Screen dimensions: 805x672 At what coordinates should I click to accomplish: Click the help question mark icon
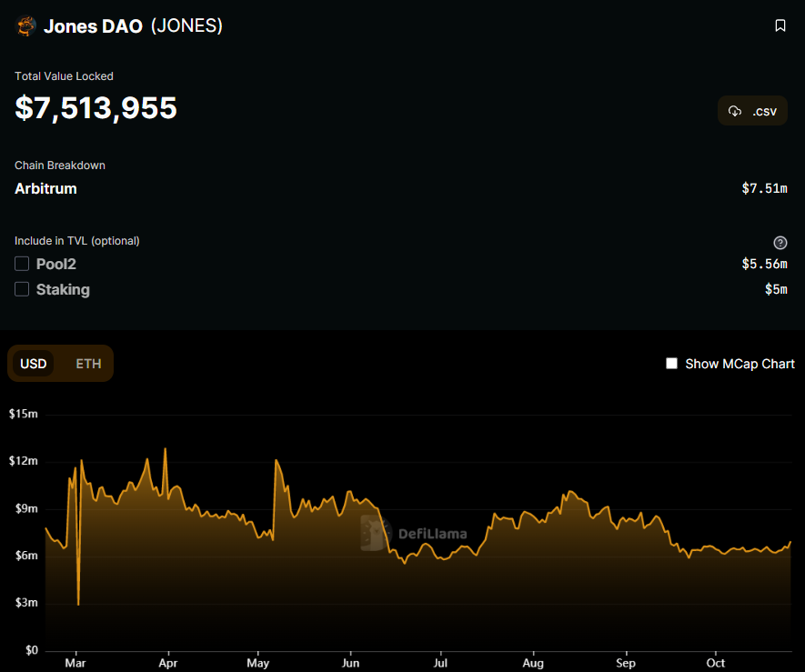pyautogui.click(x=780, y=243)
